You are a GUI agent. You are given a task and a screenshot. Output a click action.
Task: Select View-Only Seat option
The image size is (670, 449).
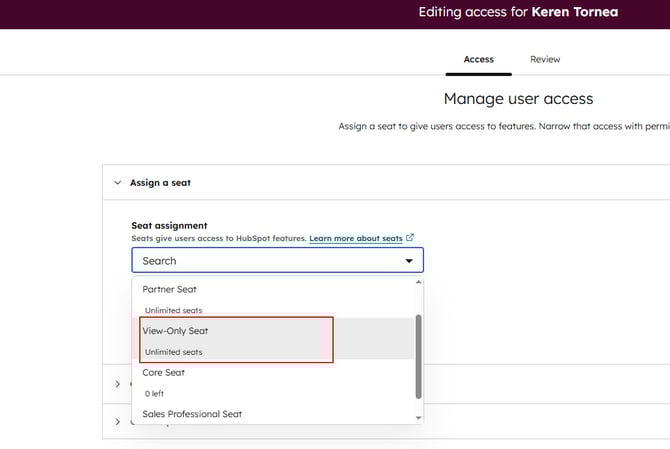coord(273,339)
